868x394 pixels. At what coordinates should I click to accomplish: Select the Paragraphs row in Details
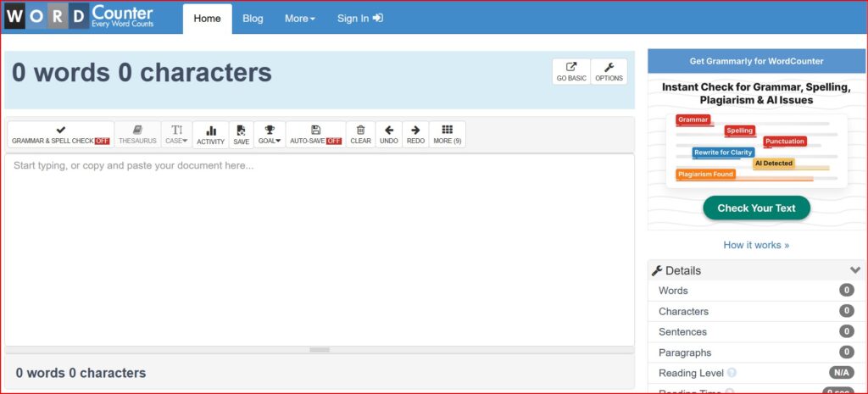click(756, 352)
